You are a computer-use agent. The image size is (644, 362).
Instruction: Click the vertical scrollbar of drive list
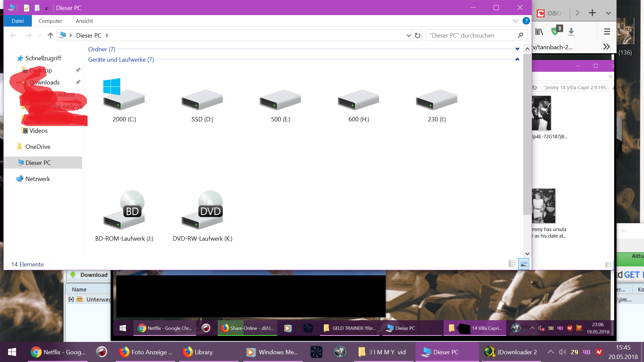tap(527, 134)
